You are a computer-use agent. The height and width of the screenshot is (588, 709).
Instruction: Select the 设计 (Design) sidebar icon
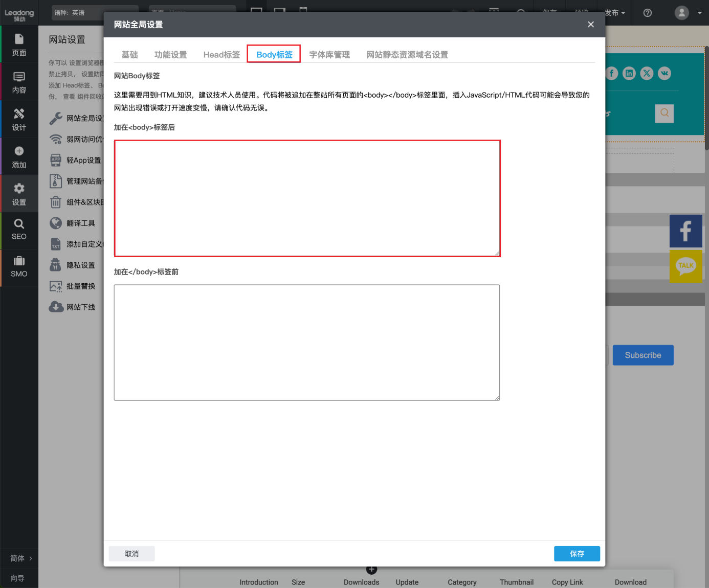pyautogui.click(x=19, y=119)
